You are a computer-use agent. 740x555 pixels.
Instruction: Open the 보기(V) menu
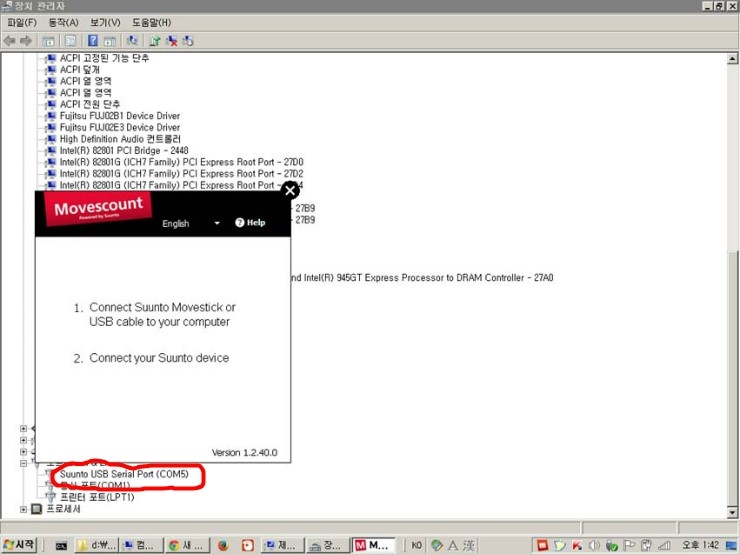pos(105,23)
